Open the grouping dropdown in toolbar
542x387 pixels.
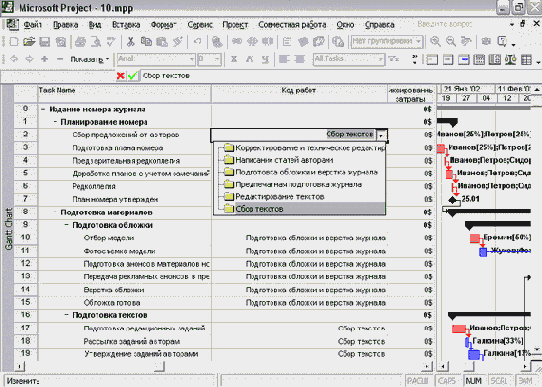point(419,41)
